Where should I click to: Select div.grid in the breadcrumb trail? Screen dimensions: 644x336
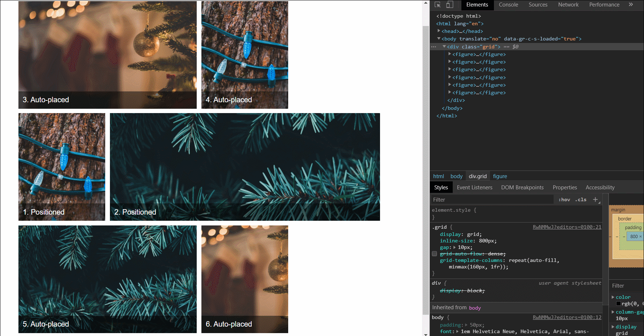478,176
